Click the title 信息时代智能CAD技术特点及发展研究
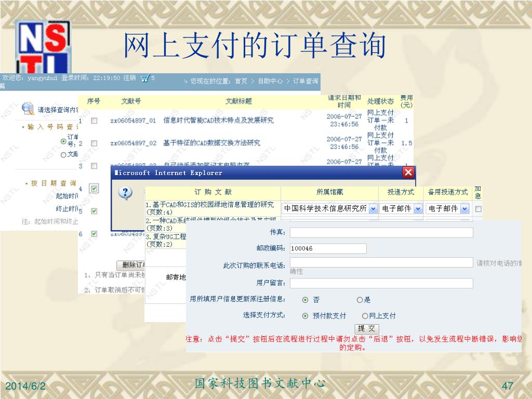 218,121
